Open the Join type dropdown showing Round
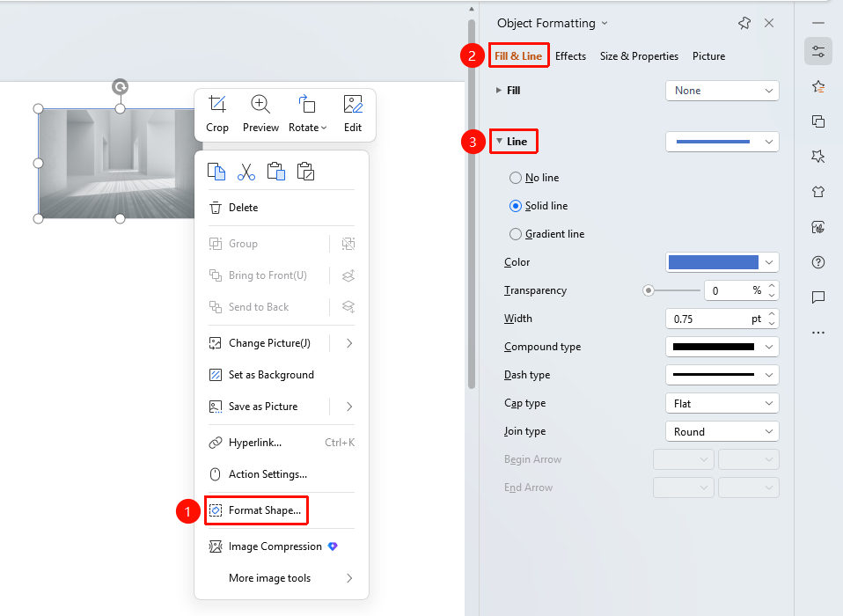 (722, 431)
